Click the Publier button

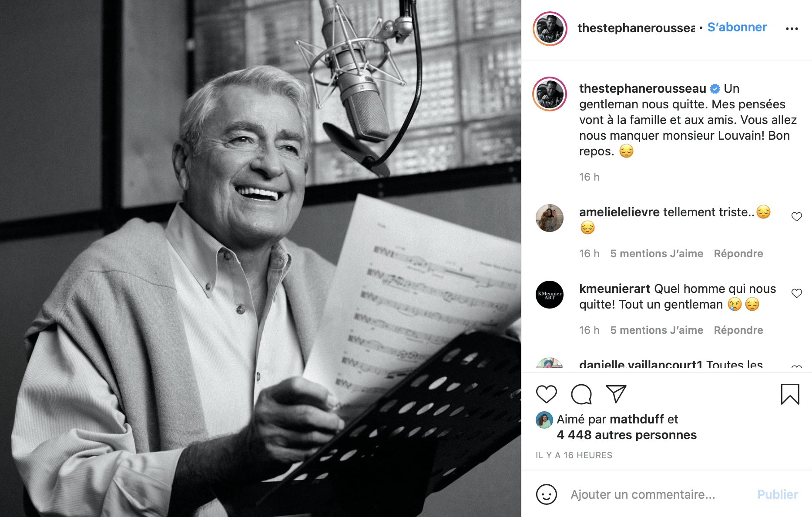tap(777, 495)
